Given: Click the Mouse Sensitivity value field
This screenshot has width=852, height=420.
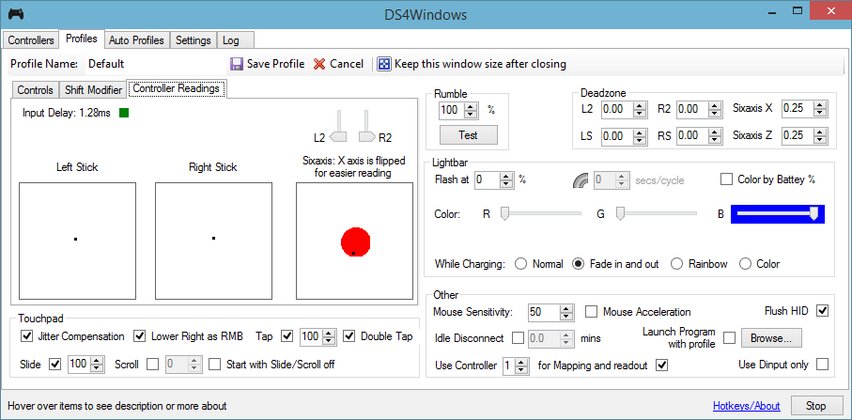Looking at the screenshot, I should coord(544,312).
